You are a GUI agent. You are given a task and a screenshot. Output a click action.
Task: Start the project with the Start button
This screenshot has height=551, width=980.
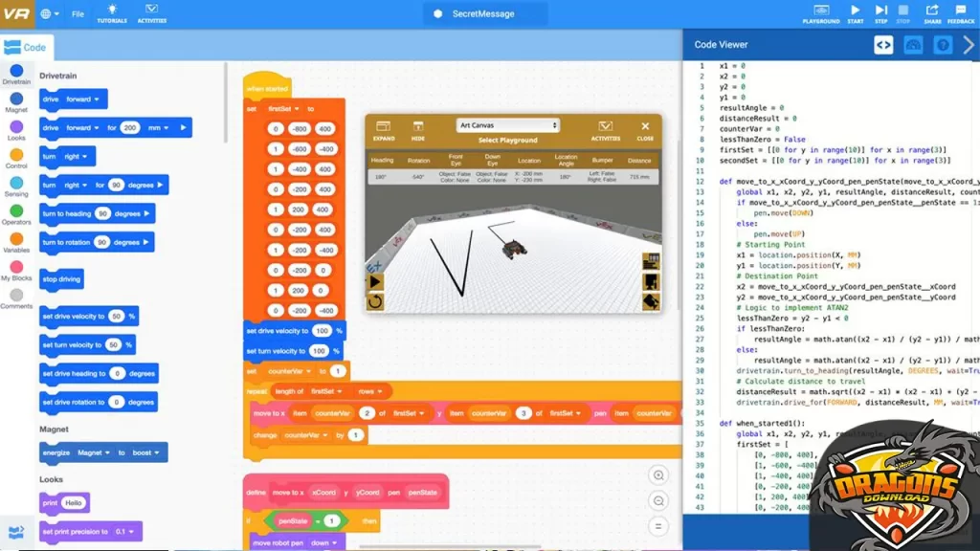pyautogui.click(x=855, y=12)
